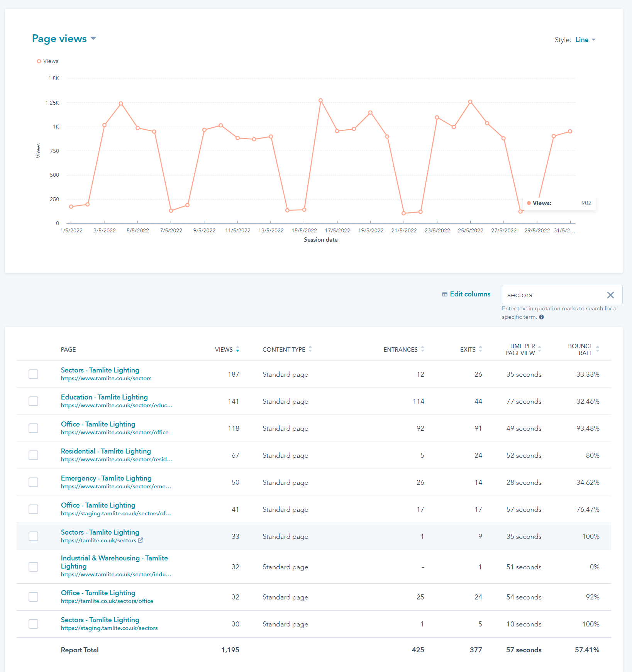Open https://www.tamlite.co.uk/sectors/office URL link
This screenshot has width=632, height=672.
tap(115, 432)
